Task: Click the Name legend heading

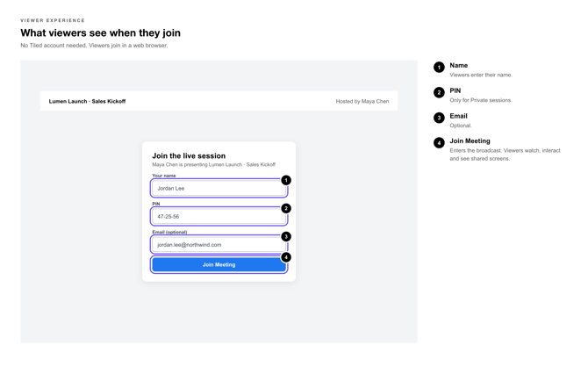Action: [459, 65]
